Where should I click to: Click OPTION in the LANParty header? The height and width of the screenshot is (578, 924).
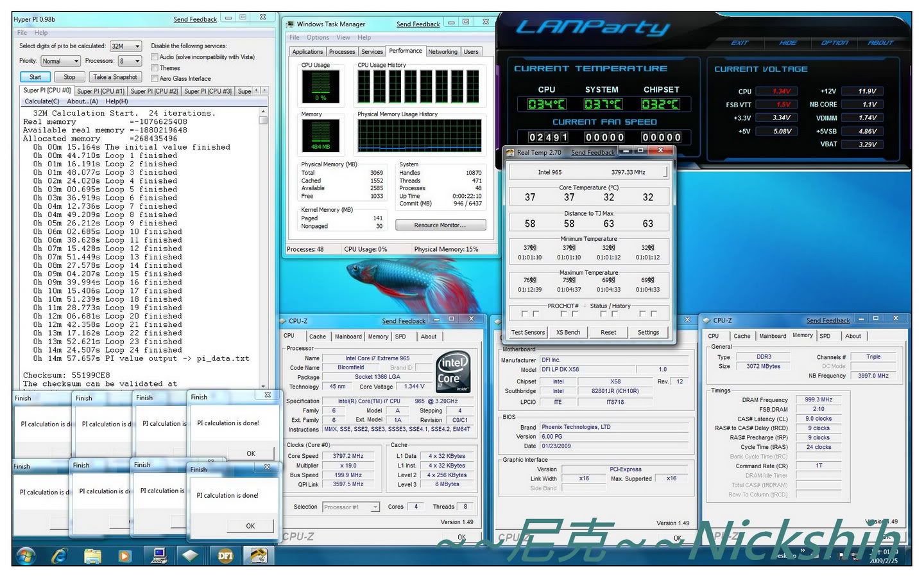835,42
